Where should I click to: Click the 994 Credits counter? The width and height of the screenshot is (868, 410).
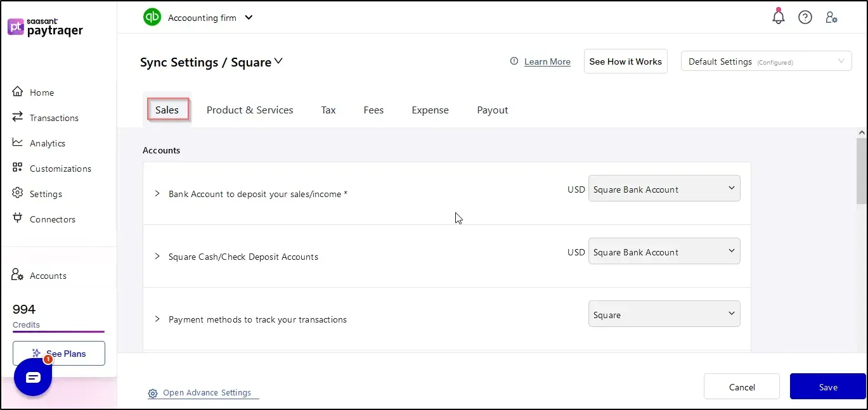coord(26,316)
